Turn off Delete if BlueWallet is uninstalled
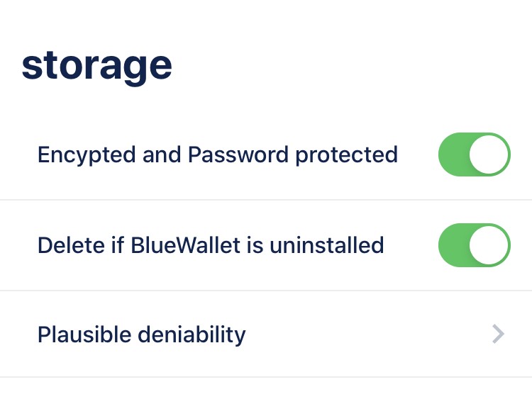This screenshot has width=532, height=399. (475, 245)
